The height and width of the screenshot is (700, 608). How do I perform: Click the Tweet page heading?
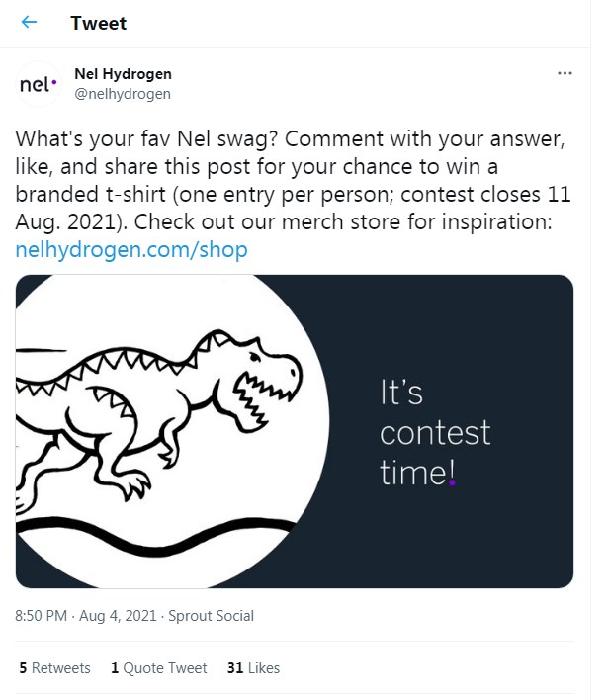point(99,23)
